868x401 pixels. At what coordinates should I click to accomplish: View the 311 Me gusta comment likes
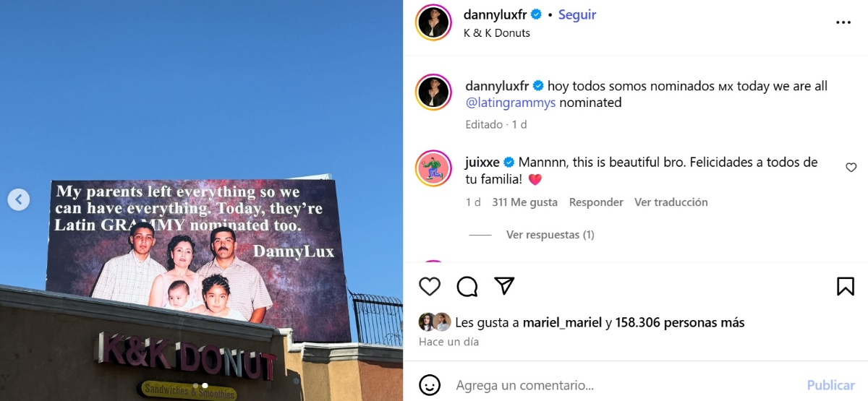[x=524, y=202]
